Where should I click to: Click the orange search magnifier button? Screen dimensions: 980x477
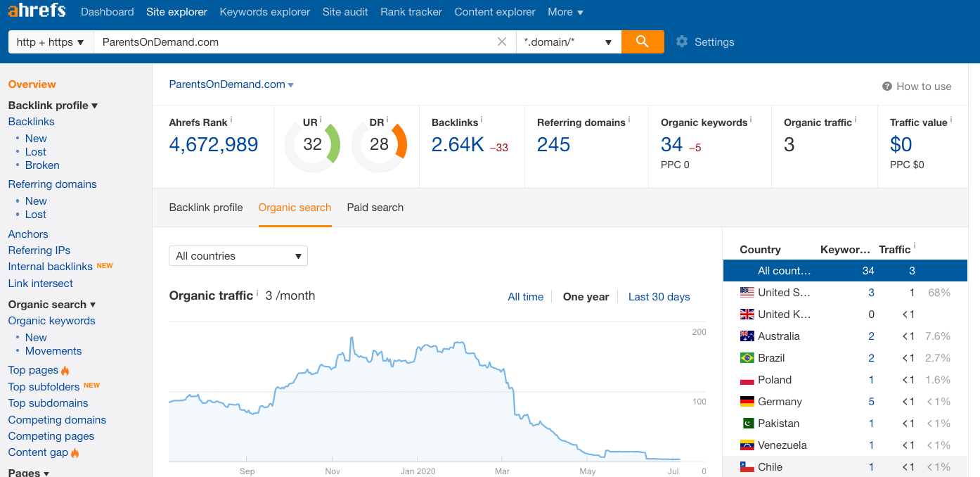coord(643,42)
